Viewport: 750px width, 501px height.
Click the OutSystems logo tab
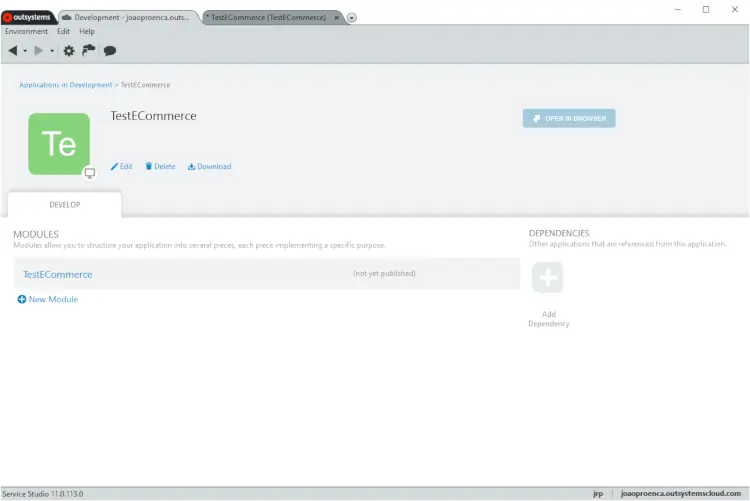29,17
